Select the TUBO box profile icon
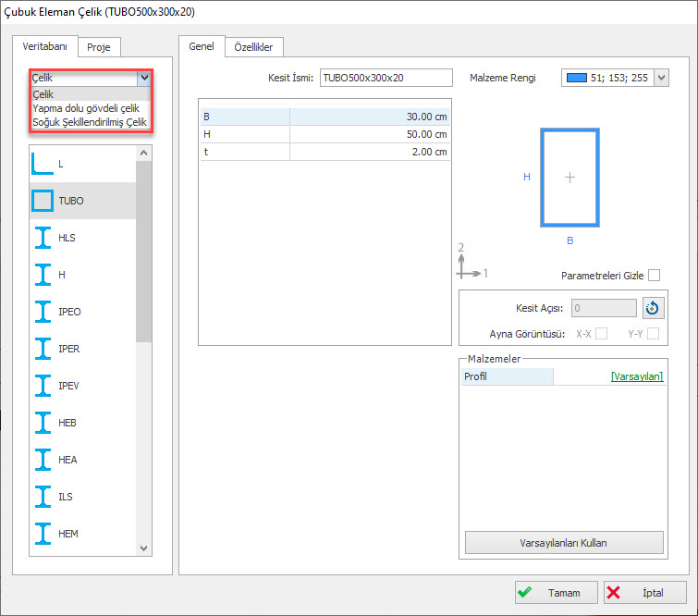 click(43, 201)
